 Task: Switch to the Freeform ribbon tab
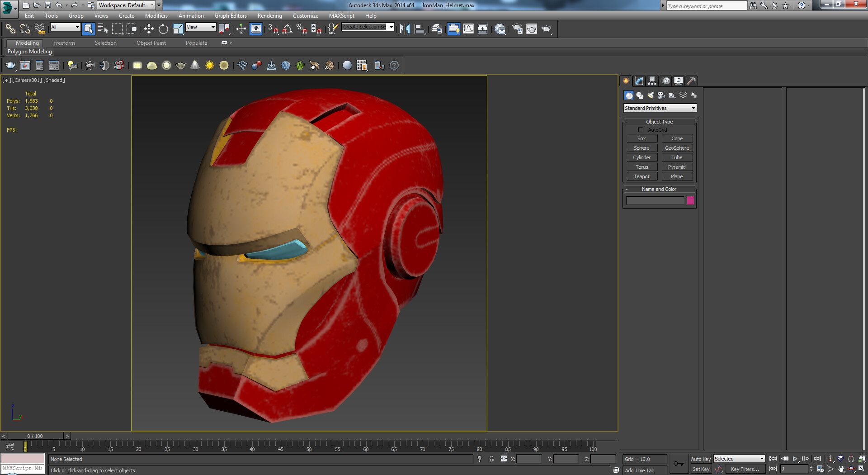[x=64, y=43]
